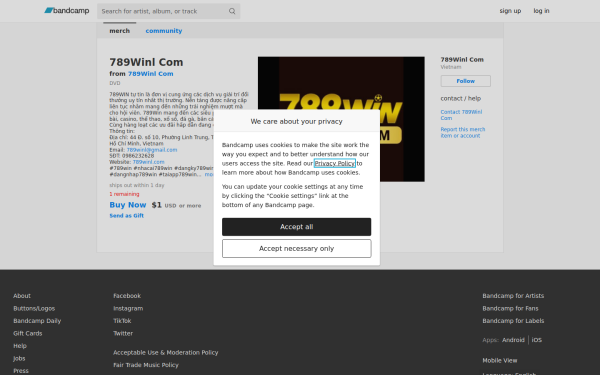Click Accept all cookies button

pyautogui.click(x=297, y=227)
